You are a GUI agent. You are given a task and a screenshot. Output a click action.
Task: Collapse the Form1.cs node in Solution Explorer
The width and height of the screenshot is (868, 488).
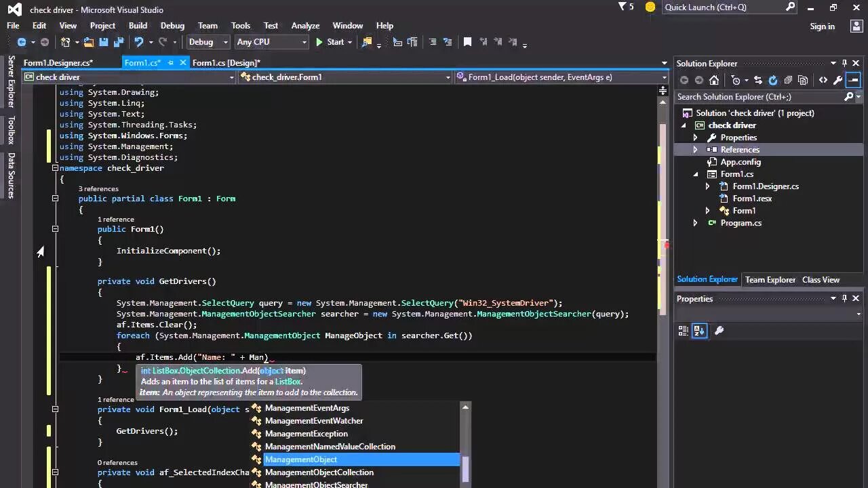click(x=695, y=174)
